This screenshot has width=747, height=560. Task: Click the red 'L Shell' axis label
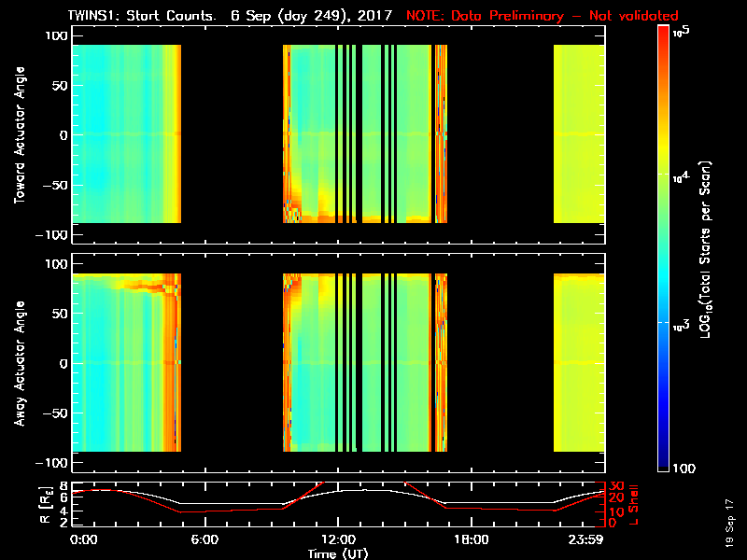pos(632,505)
